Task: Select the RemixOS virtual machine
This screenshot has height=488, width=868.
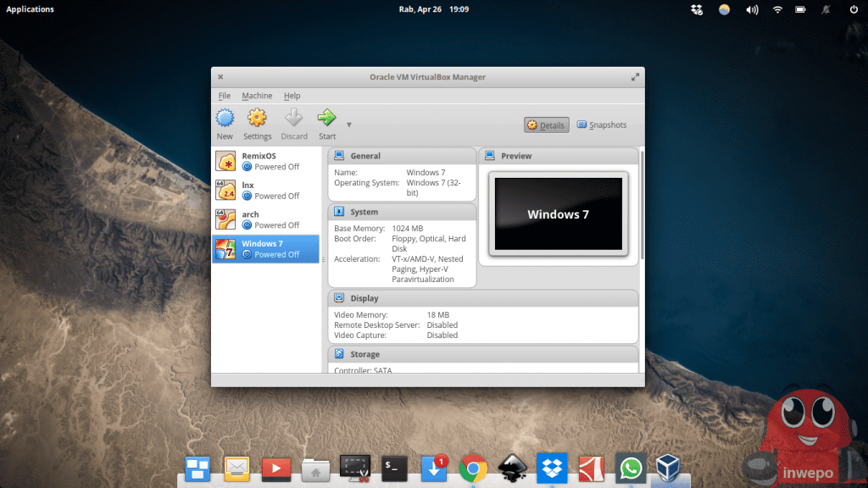Action: click(265, 161)
